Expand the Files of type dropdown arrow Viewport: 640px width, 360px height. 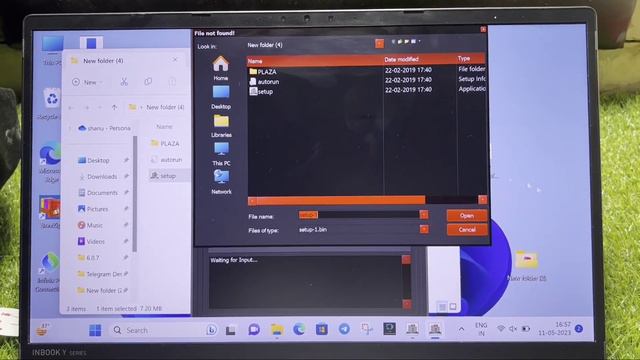pos(424,229)
